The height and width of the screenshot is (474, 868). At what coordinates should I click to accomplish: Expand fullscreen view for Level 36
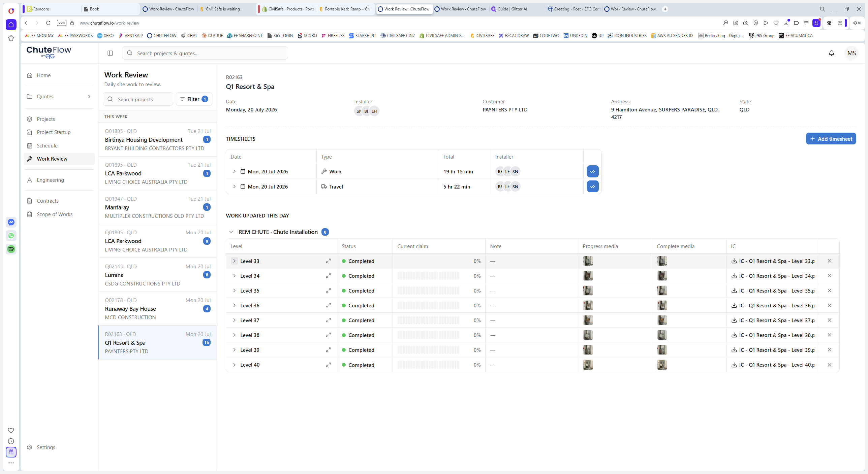tap(328, 305)
